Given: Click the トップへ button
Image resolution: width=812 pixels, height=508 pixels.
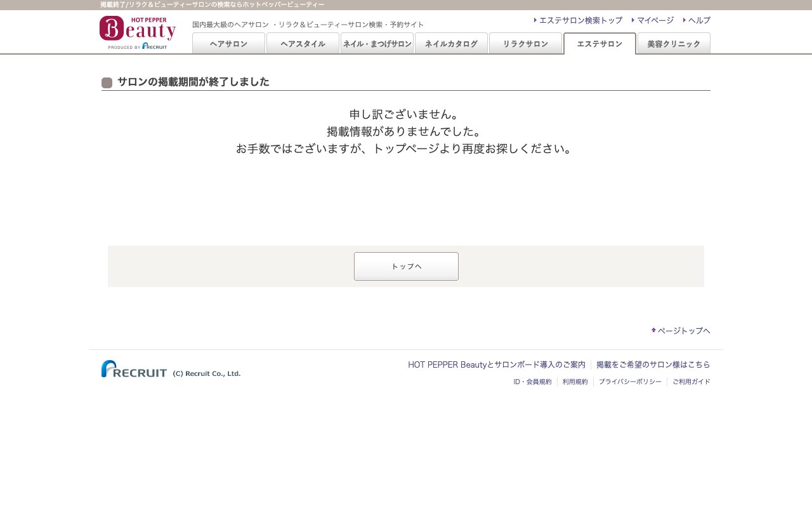Looking at the screenshot, I should pos(406,266).
